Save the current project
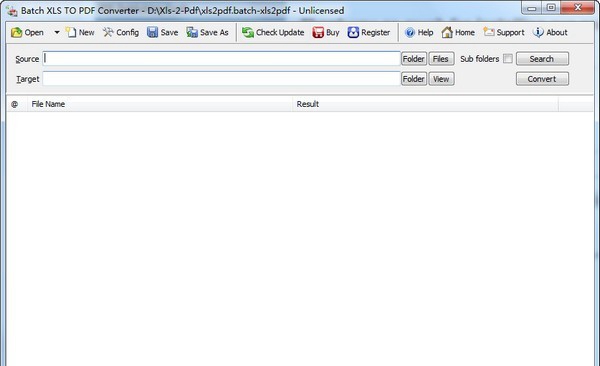Screen dimensions: 600x366 coord(163,33)
